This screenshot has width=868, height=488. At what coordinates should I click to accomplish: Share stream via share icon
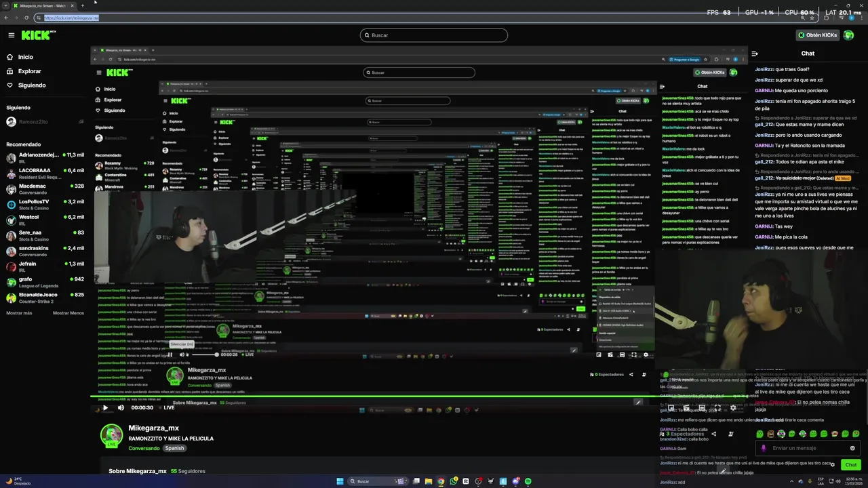click(713, 434)
